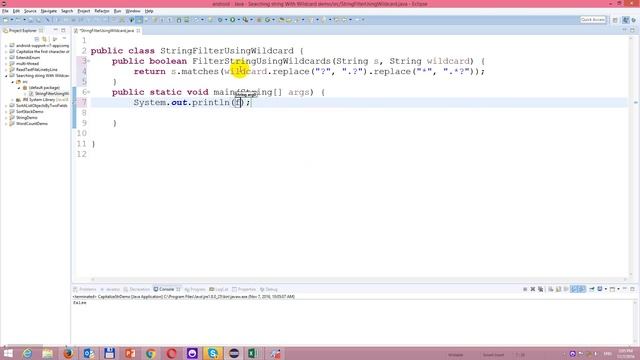Open the Project menu
The image size is (640, 360).
click(x=84, y=11)
